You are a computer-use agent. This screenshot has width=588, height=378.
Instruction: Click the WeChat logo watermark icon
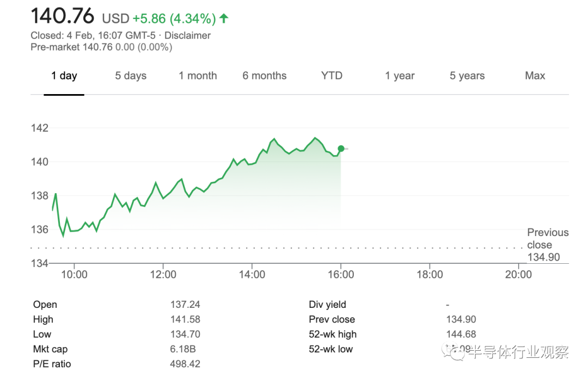coord(454,351)
